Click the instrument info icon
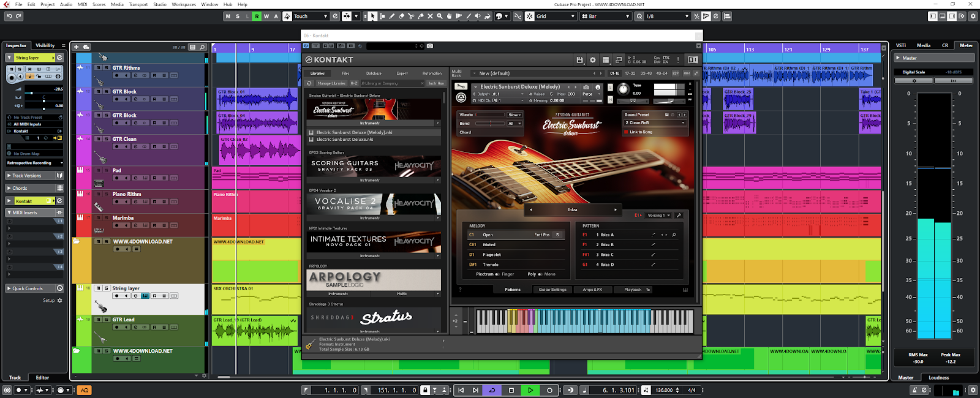Screen dimensions: 980x398 tap(598, 87)
